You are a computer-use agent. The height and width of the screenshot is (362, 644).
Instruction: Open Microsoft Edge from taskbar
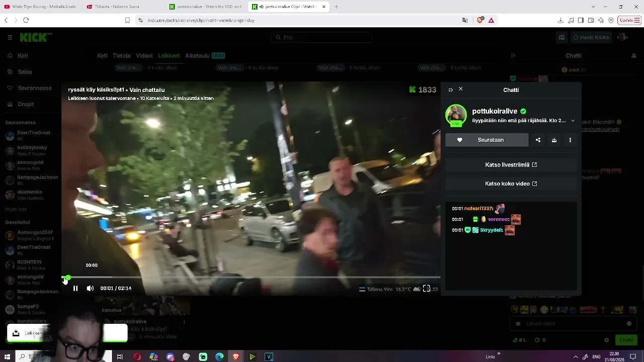click(219, 357)
